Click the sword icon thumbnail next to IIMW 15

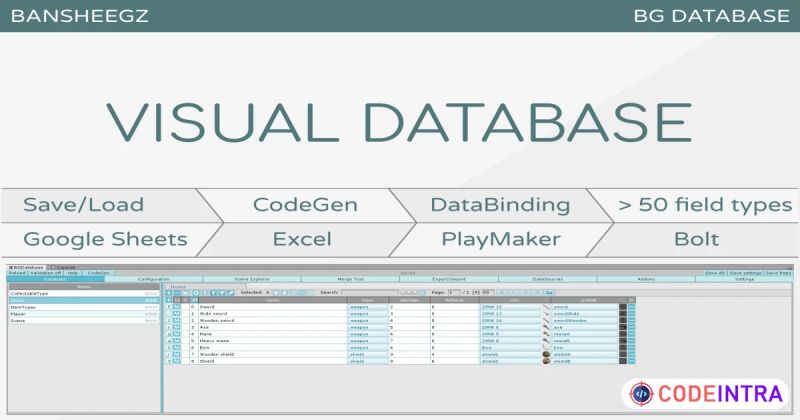[x=546, y=307]
